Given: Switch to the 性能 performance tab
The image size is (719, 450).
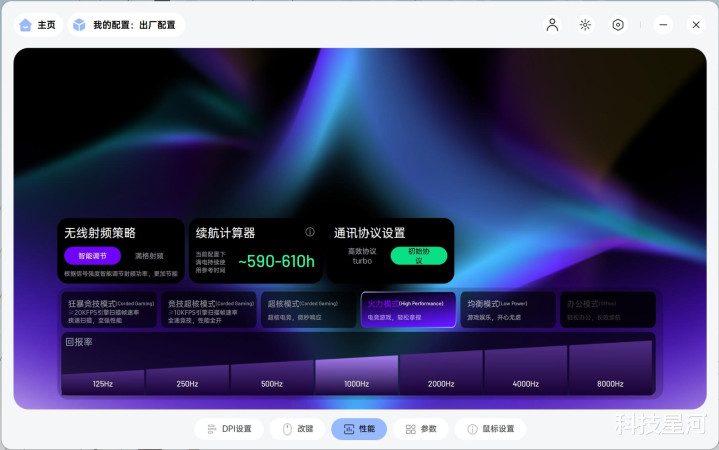Looking at the screenshot, I should pos(359,429).
